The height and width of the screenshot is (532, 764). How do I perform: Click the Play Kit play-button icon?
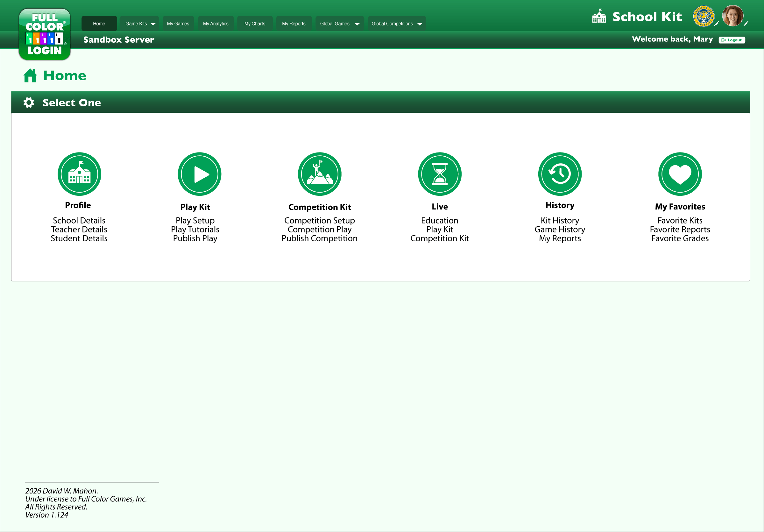point(199,174)
